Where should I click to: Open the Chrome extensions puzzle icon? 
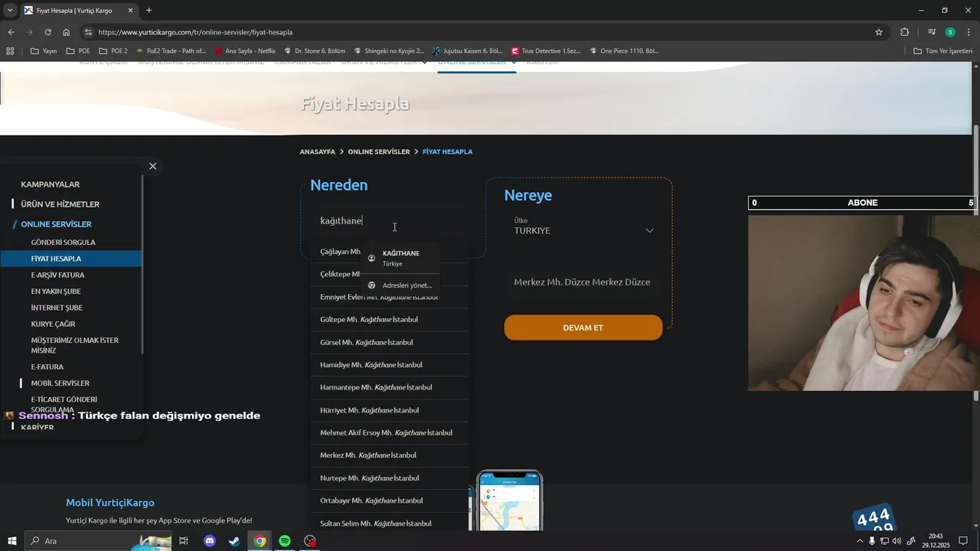905,32
